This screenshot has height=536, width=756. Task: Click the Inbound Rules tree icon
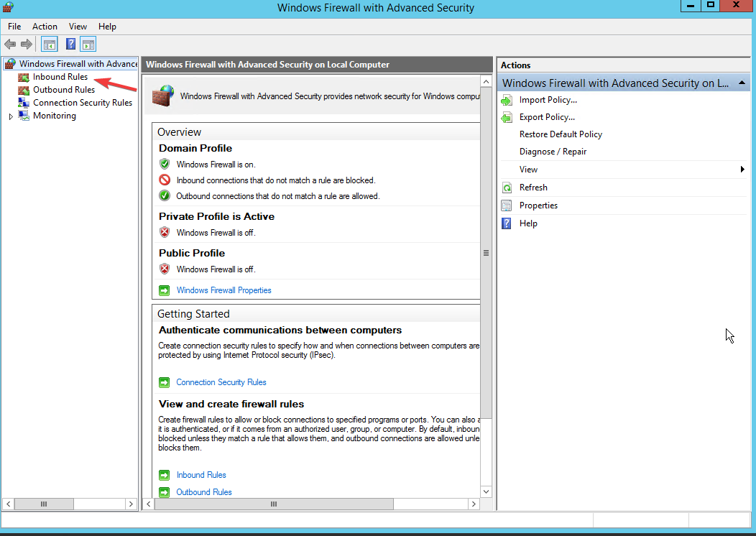point(24,77)
